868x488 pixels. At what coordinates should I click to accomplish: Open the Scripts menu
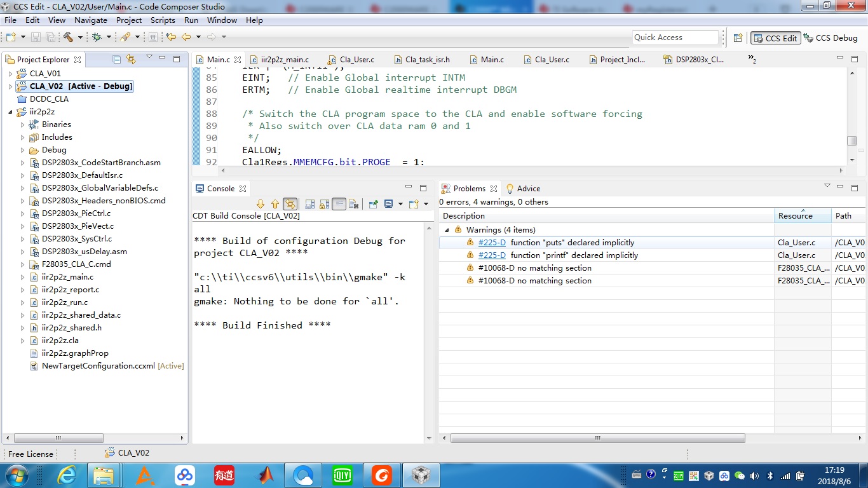(x=163, y=20)
